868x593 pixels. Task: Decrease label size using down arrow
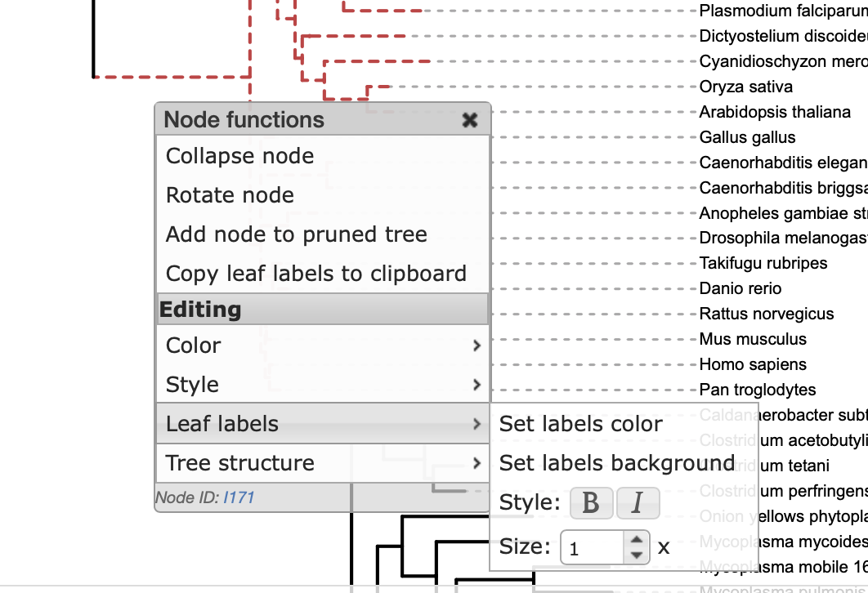coord(636,555)
